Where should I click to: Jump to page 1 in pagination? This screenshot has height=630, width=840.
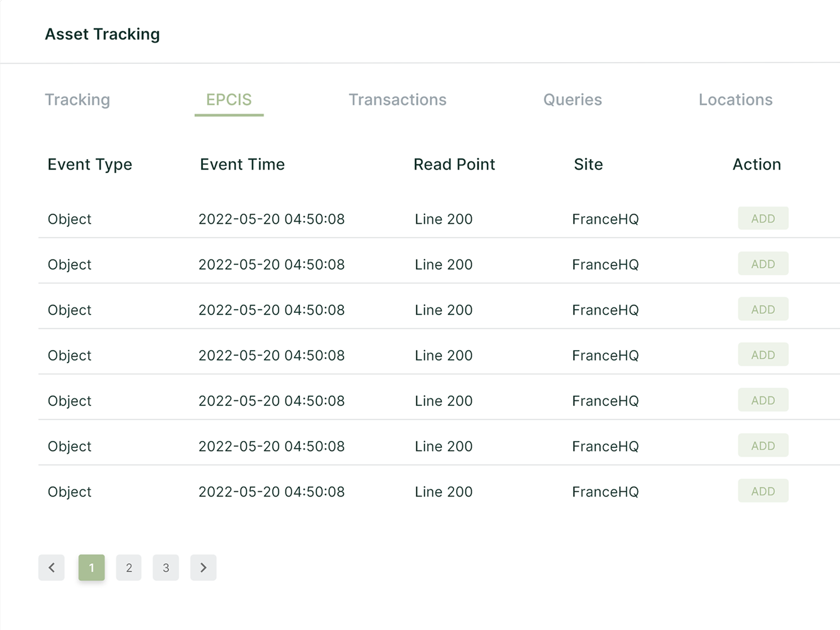coord(91,568)
